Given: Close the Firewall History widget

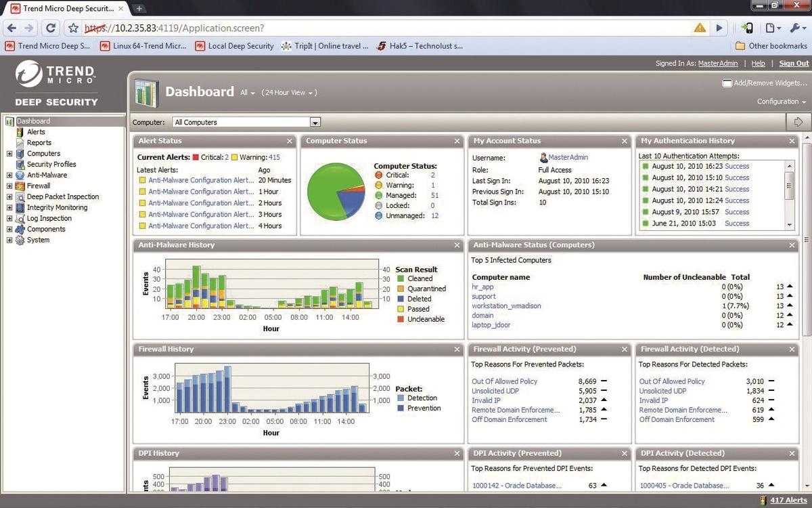Looking at the screenshot, I should [457, 350].
